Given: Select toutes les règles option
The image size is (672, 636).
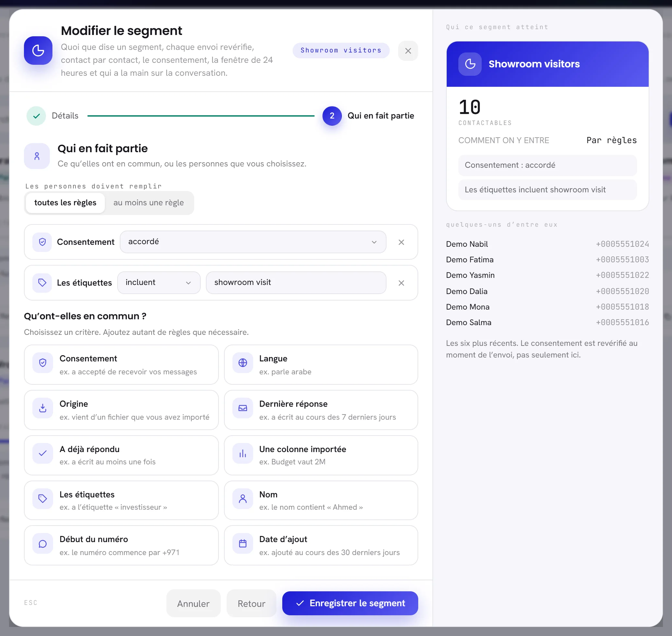Looking at the screenshot, I should (x=65, y=203).
